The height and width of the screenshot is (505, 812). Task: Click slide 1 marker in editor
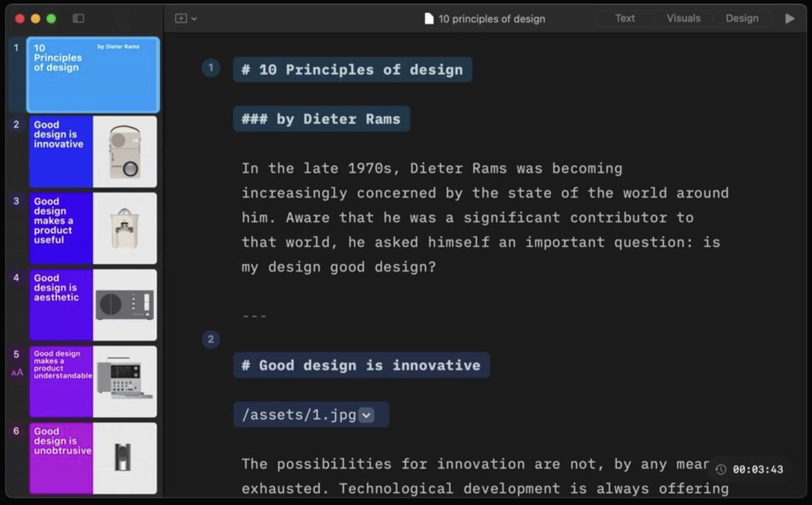pyautogui.click(x=211, y=68)
